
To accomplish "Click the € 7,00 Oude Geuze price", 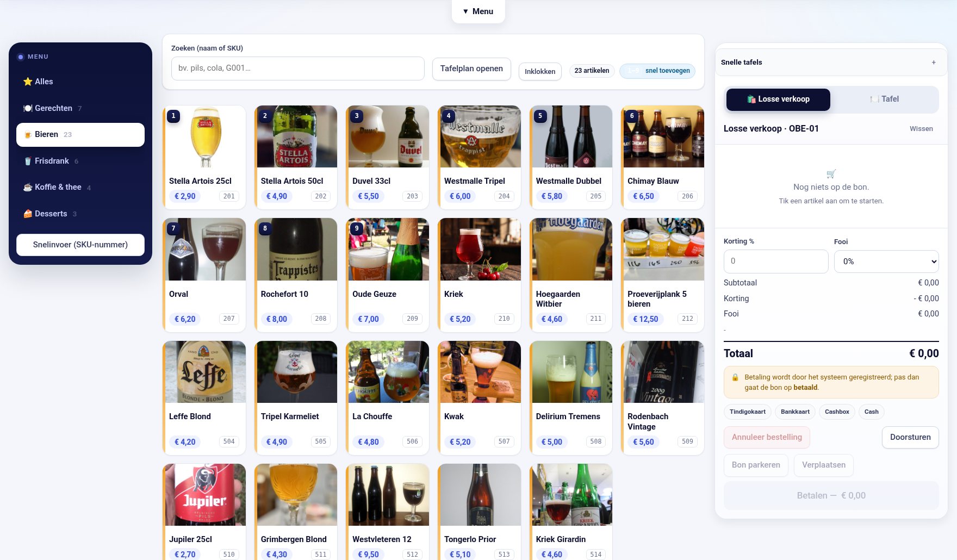I will coord(368,319).
